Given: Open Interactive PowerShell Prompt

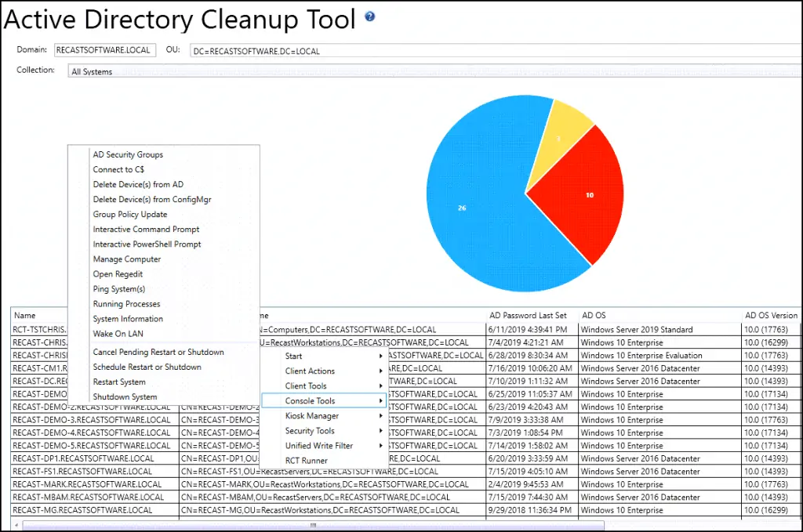Looking at the screenshot, I should click(147, 244).
